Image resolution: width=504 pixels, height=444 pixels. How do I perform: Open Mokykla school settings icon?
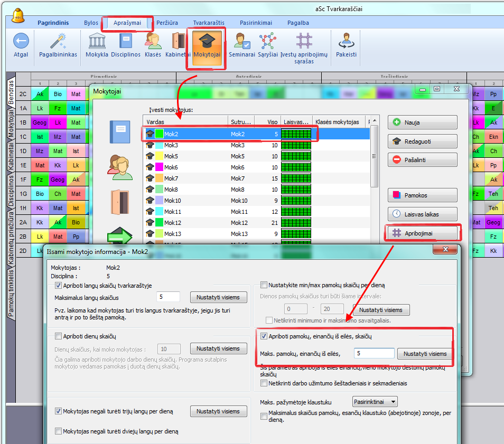tap(97, 42)
